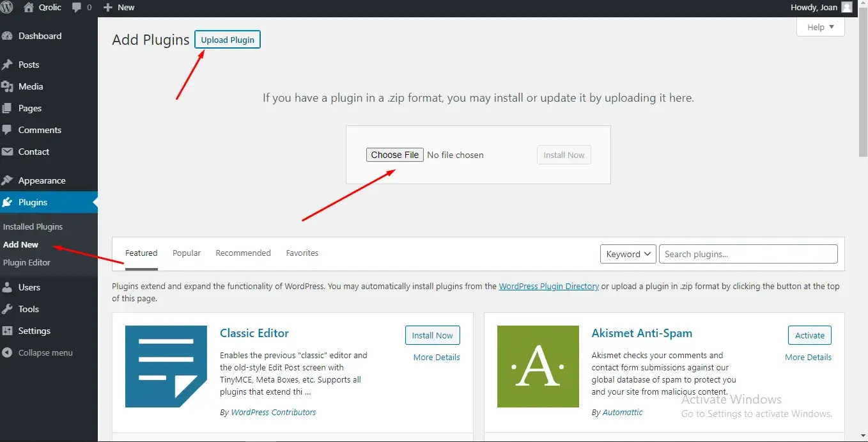
Task: Click the Tools wrench icon
Action: 7,309
